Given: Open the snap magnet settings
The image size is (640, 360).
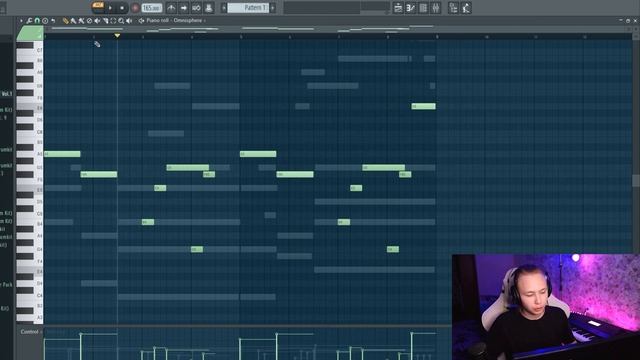Looking at the screenshot, I should click(x=37, y=20).
